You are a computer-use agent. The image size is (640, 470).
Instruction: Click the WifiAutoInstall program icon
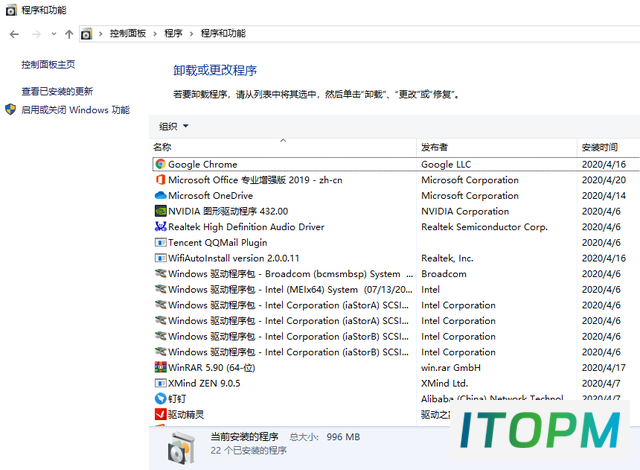click(x=160, y=258)
